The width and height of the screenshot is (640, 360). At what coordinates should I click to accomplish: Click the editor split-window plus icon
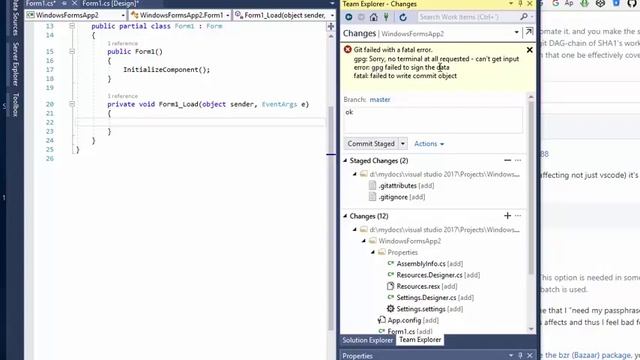tap(331, 27)
